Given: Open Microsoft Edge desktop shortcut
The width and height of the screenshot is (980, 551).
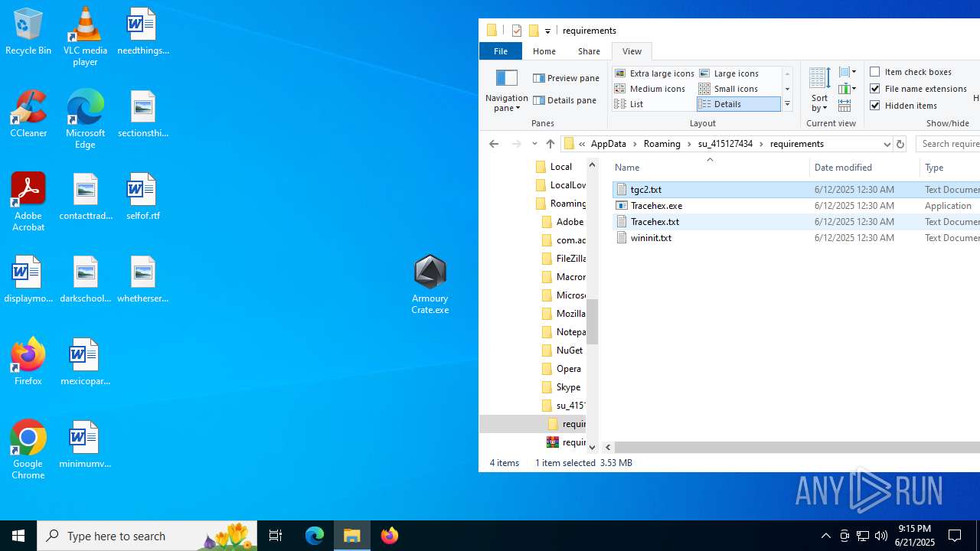Looking at the screenshot, I should point(85,119).
